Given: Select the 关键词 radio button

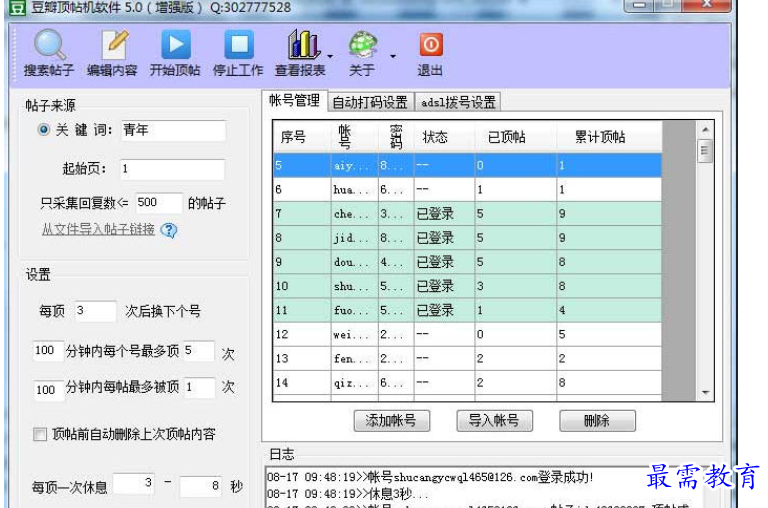Looking at the screenshot, I should pyautogui.click(x=43, y=130).
